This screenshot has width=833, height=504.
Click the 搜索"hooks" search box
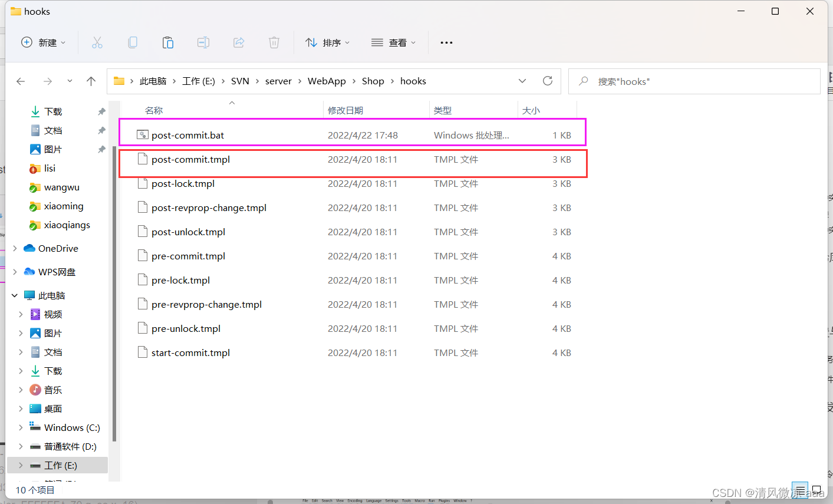[x=694, y=81]
